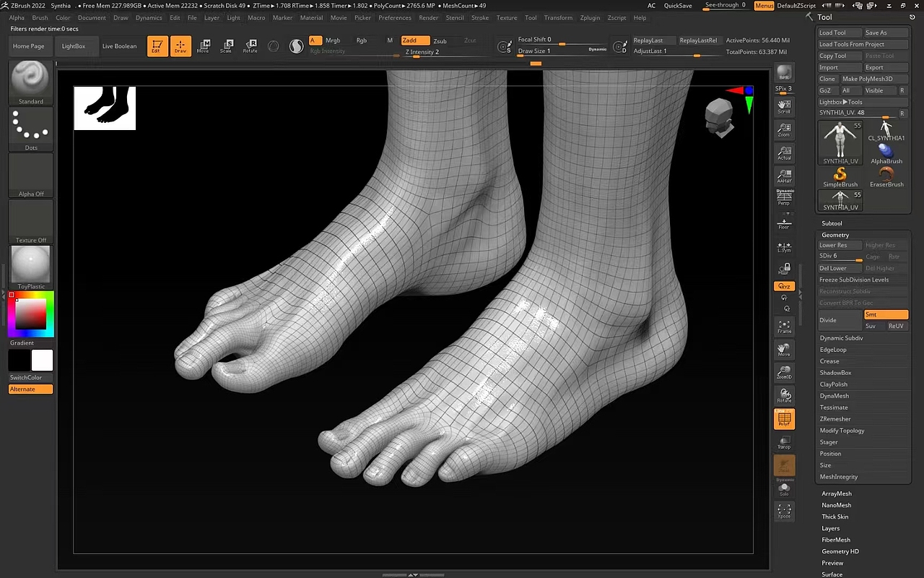Click the Rotate view button in right shelf

tap(784, 396)
